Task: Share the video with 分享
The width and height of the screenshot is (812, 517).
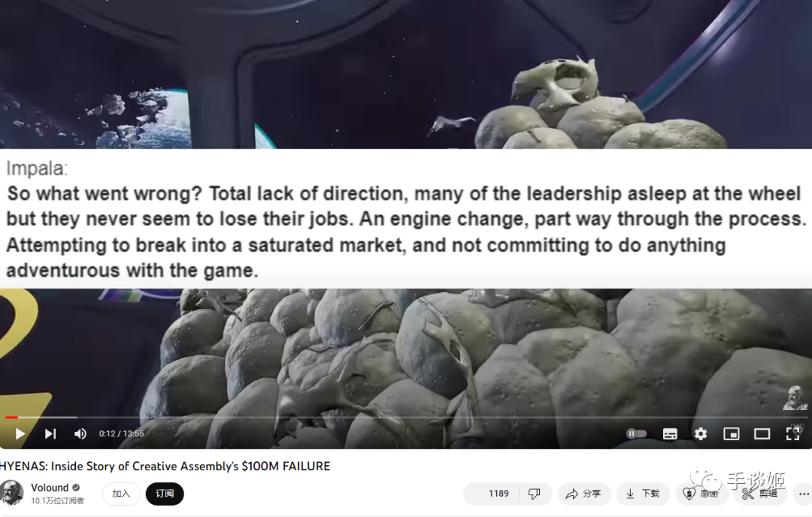Action: coord(584,494)
